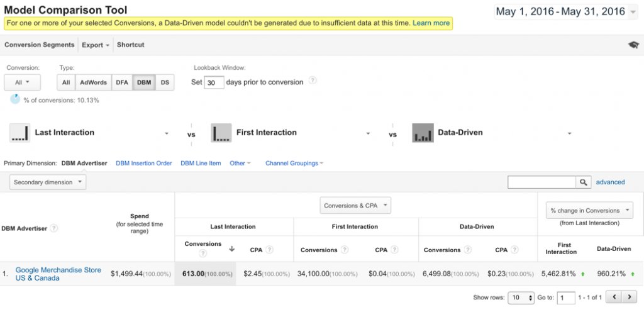Follow the Learn more link
The height and width of the screenshot is (312, 644).
pyautogui.click(x=431, y=23)
